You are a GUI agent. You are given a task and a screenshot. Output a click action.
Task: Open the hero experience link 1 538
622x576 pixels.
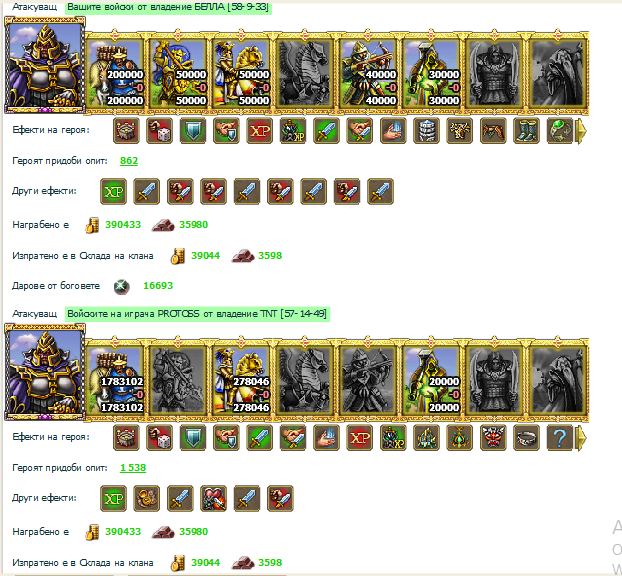133,468
